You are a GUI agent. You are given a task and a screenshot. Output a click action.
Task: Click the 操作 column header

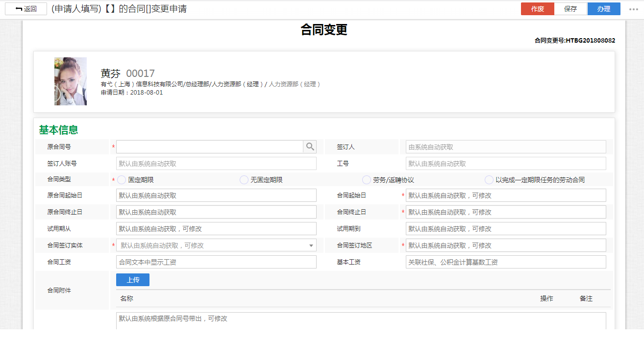[x=546, y=298]
